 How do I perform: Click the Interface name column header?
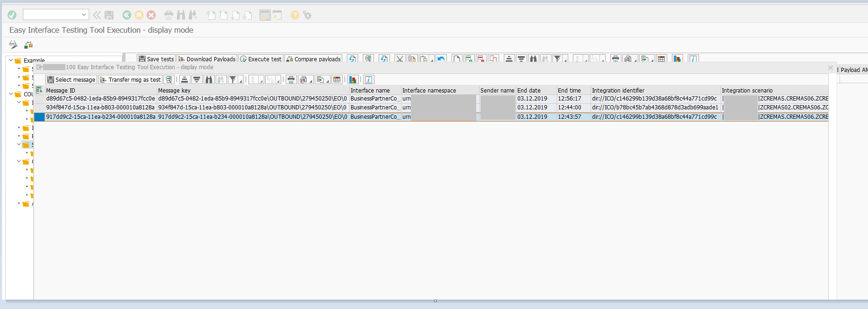375,91
